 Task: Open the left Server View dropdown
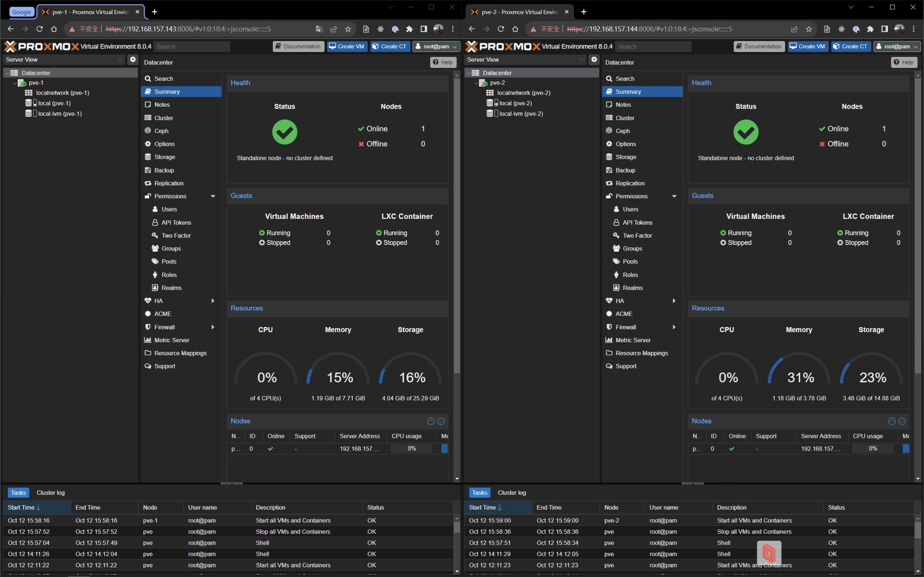coord(120,60)
